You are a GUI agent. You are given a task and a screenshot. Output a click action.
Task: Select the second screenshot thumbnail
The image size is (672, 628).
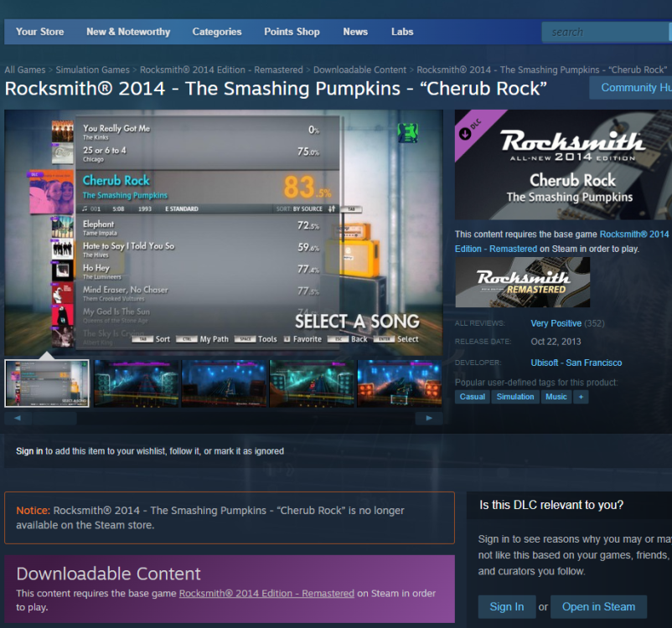pos(136,383)
